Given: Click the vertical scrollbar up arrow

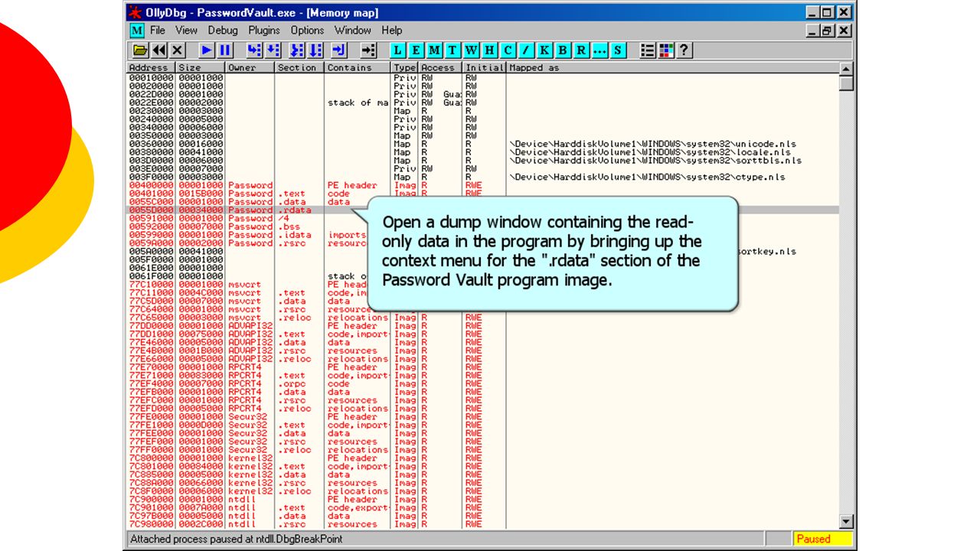Looking at the screenshot, I should [846, 69].
